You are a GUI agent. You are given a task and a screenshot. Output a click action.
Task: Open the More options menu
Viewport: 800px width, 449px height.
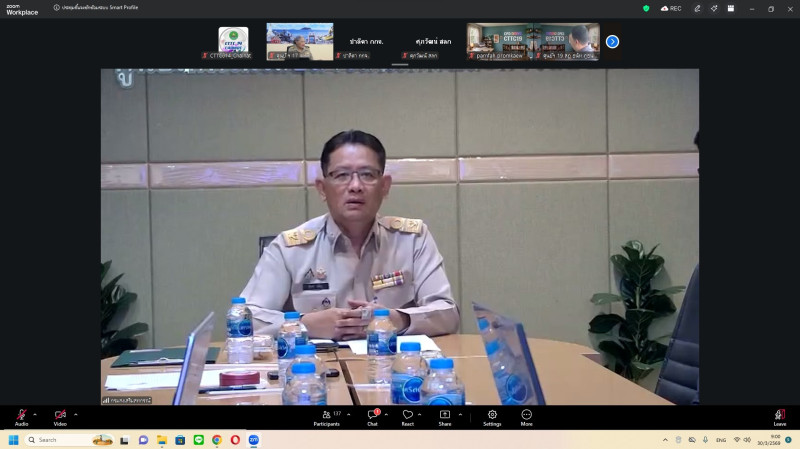coord(526,415)
